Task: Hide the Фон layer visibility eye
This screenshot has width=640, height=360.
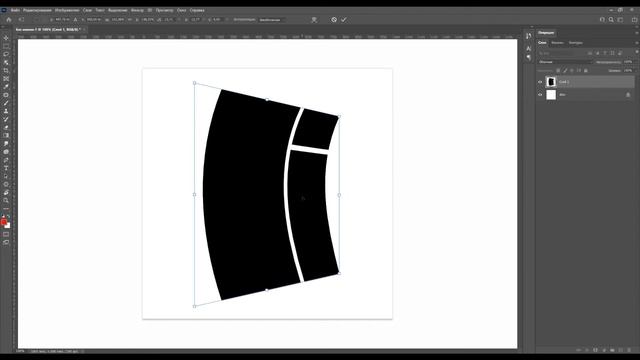Action: click(540, 95)
